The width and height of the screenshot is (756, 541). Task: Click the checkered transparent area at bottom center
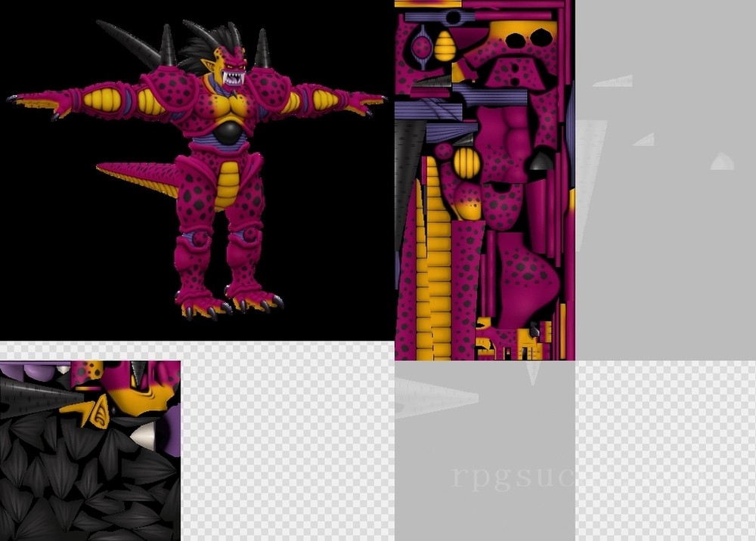(x=287, y=446)
